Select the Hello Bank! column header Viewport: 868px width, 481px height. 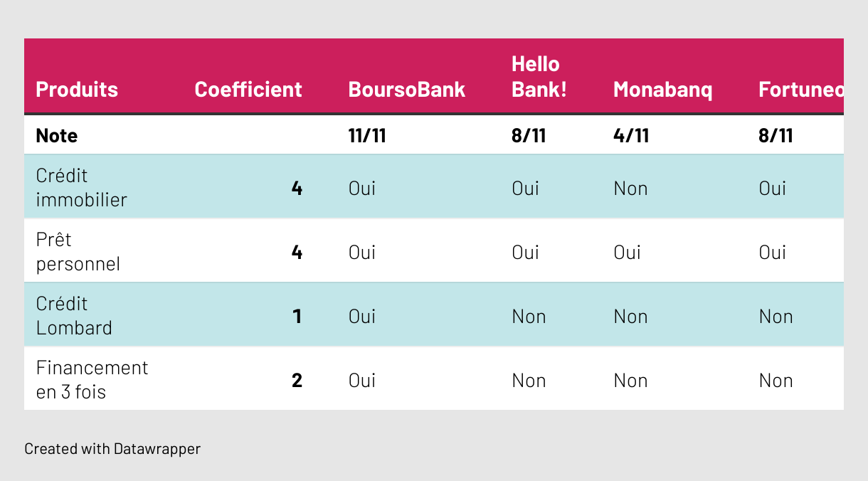click(x=539, y=77)
